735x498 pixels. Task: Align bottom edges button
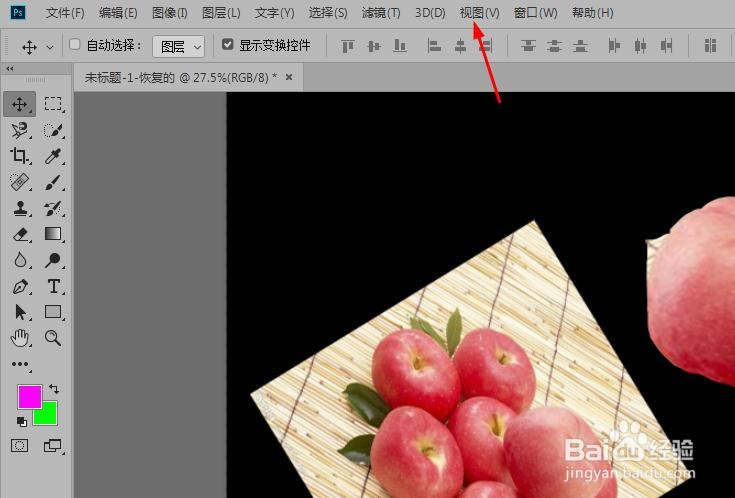point(400,46)
